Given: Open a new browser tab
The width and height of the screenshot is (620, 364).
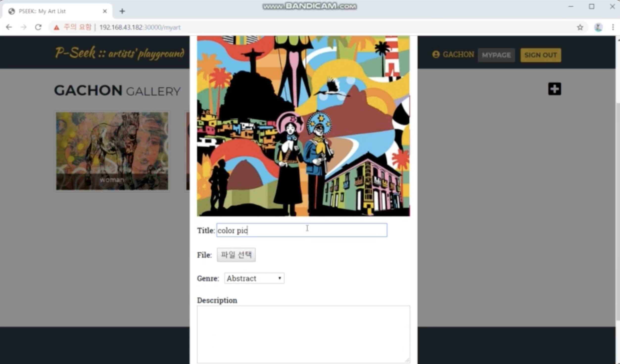Looking at the screenshot, I should [122, 11].
